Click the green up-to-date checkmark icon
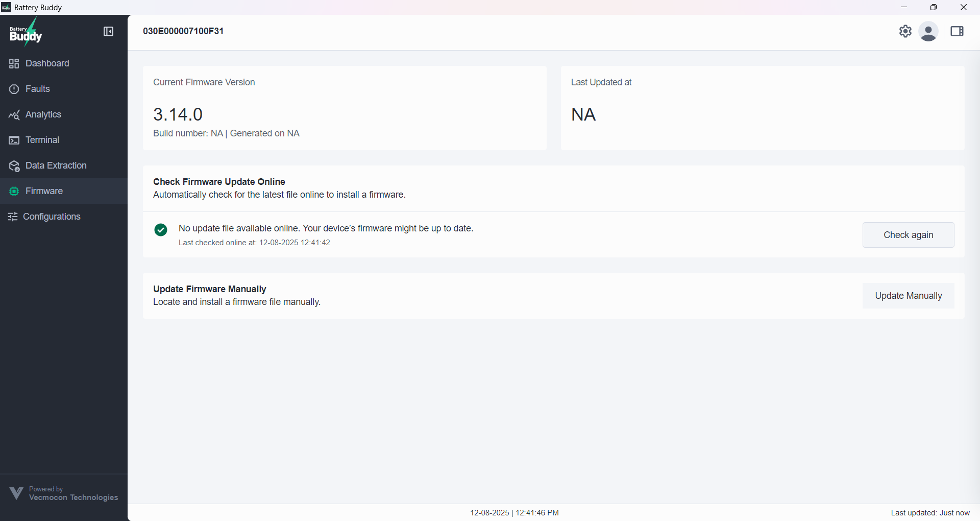 pos(161,230)
